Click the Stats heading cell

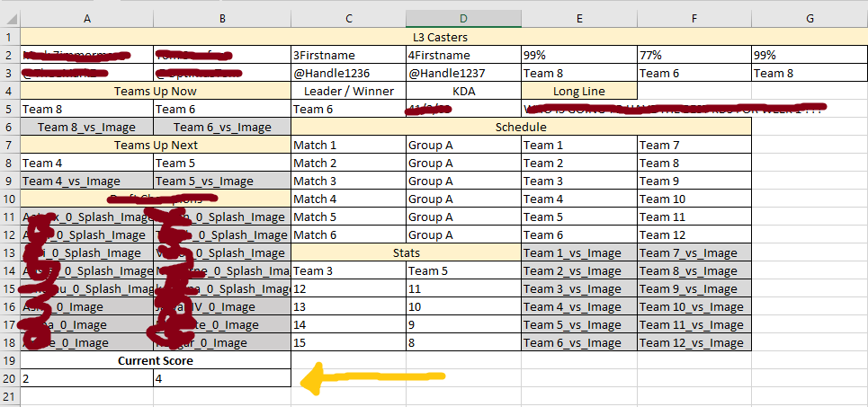click(x=406, y=252)
